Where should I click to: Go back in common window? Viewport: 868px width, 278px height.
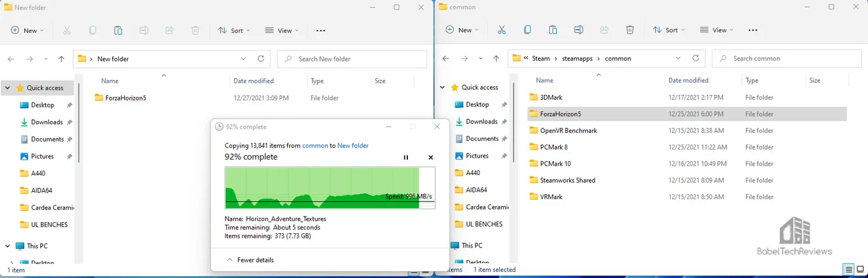(x=445, y=58)
